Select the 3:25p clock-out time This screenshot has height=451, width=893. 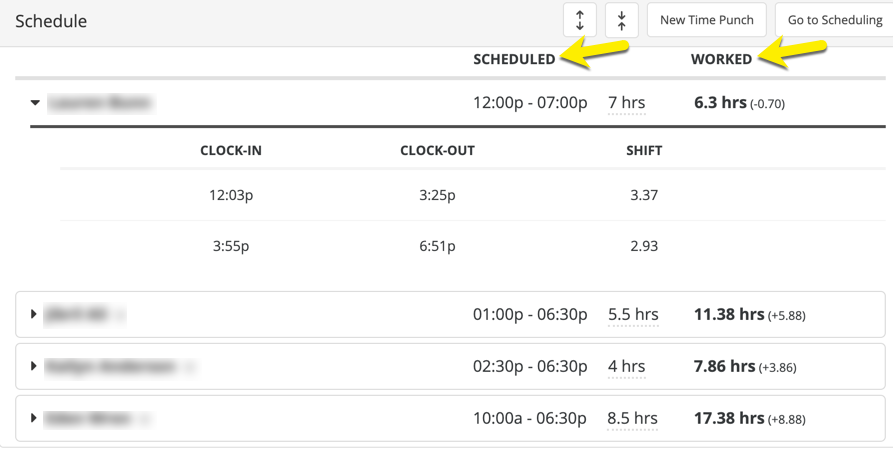[x=437, y=195]
